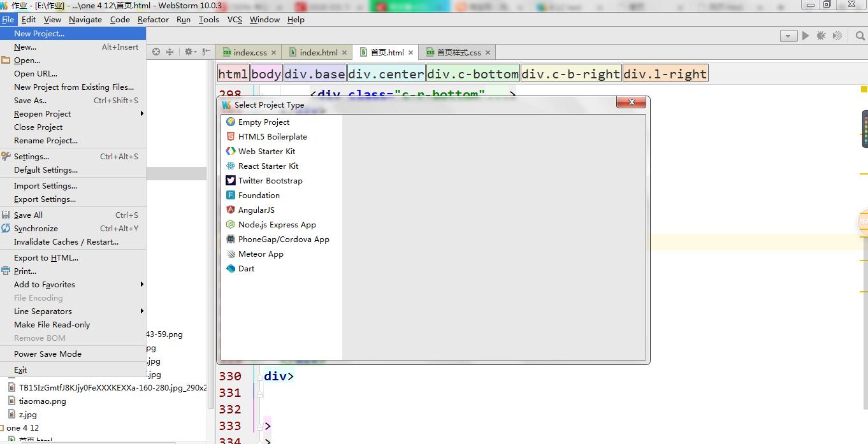The image size is (868, 444).
Task: Close the index.css tab
Action: coord(274,53)
